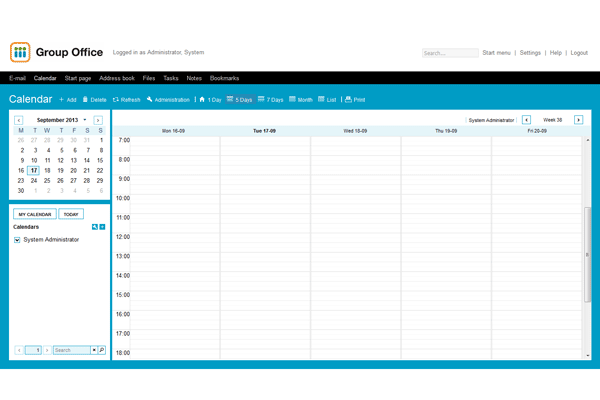
Task: Click the Logout link
Action: 579,53
